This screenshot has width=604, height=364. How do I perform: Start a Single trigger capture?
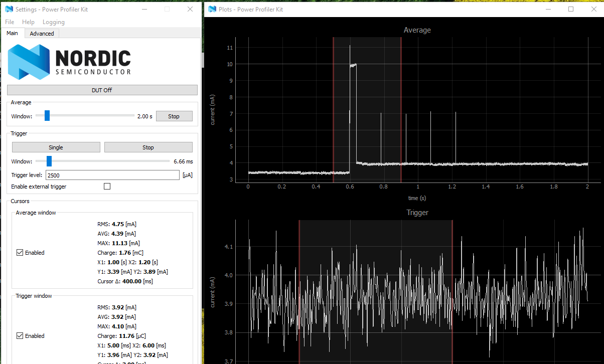pyautogui.click(x=56, y=147)
